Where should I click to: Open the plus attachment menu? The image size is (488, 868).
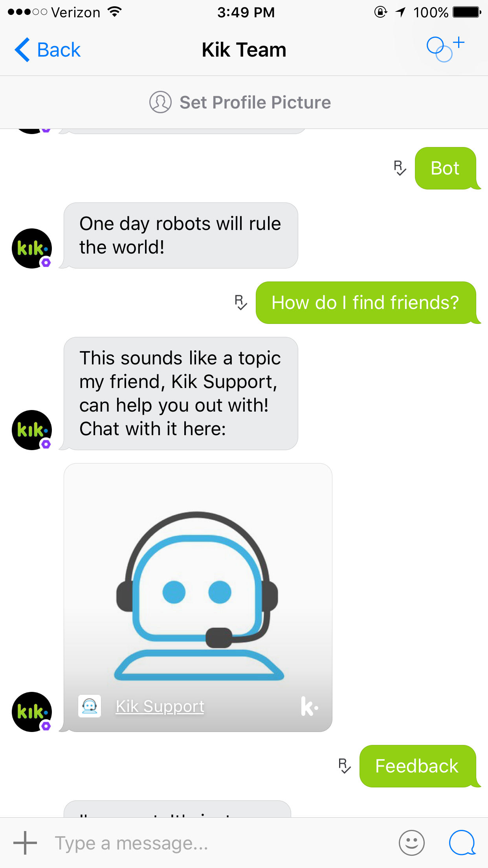[25, 843]
